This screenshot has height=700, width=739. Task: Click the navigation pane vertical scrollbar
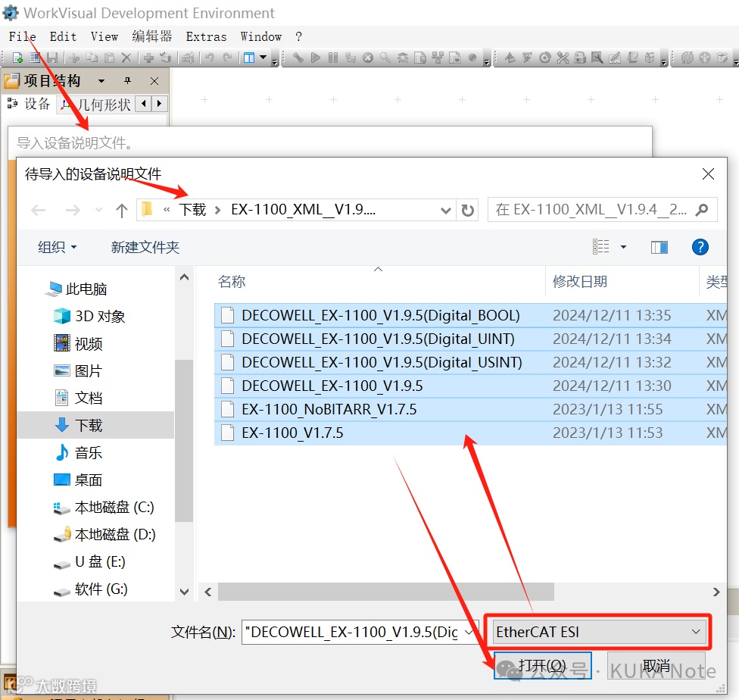(x=184, y=441)
